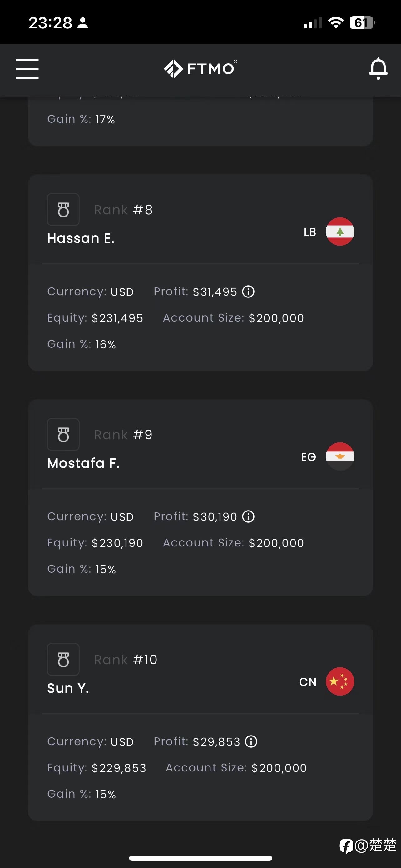
Task: Open notifications bell
Action: pos(378,69)
